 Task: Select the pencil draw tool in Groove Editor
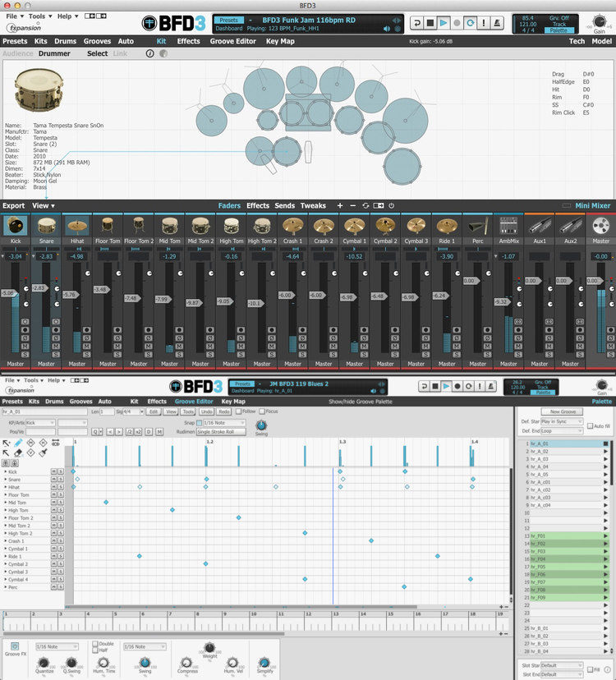(x=18, y=443)
